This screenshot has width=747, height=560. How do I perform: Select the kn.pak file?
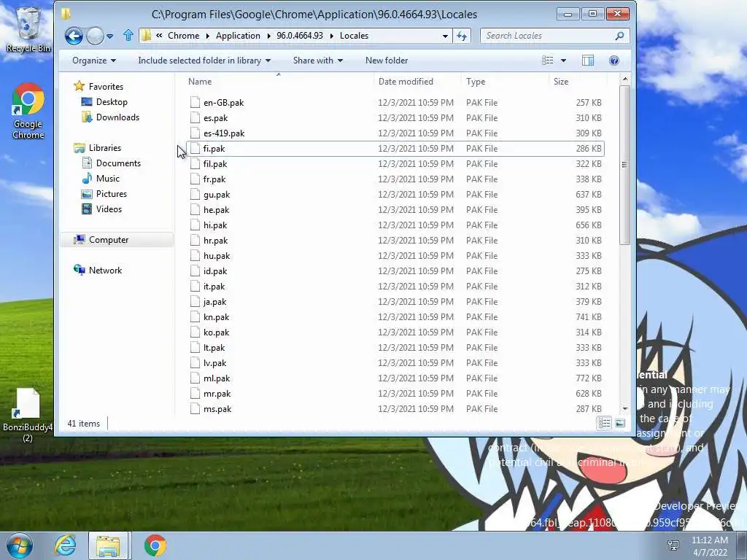coord(395,316)
